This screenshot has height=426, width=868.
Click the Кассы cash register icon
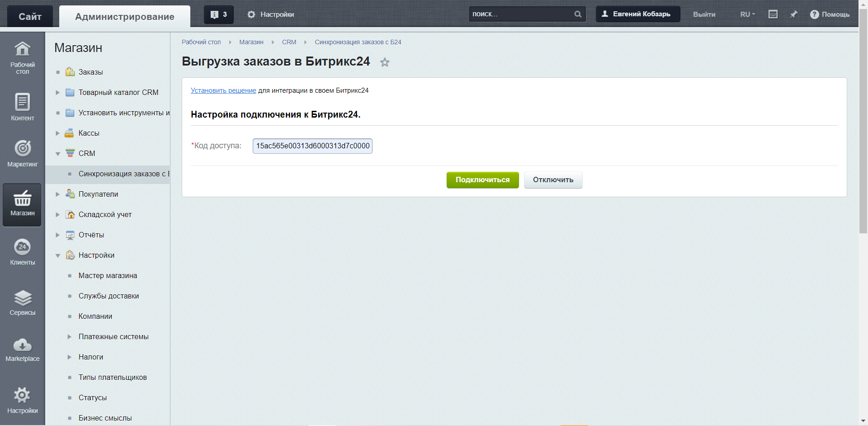[69, 133]
